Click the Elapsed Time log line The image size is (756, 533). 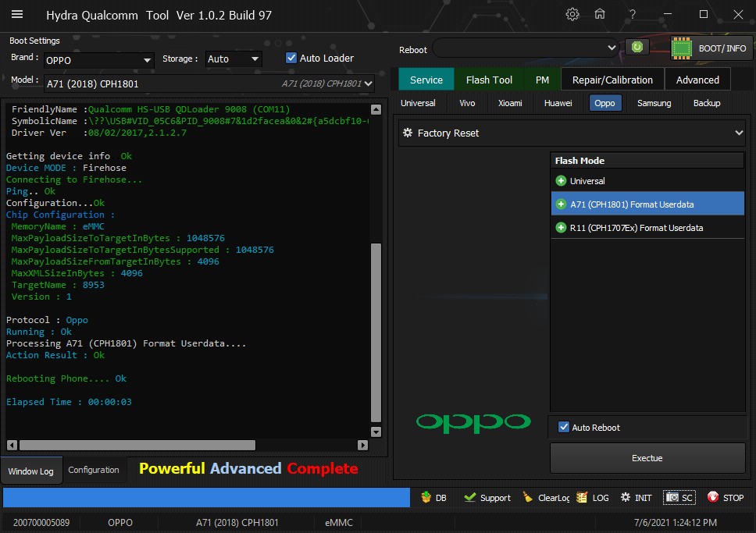point(69,401)
